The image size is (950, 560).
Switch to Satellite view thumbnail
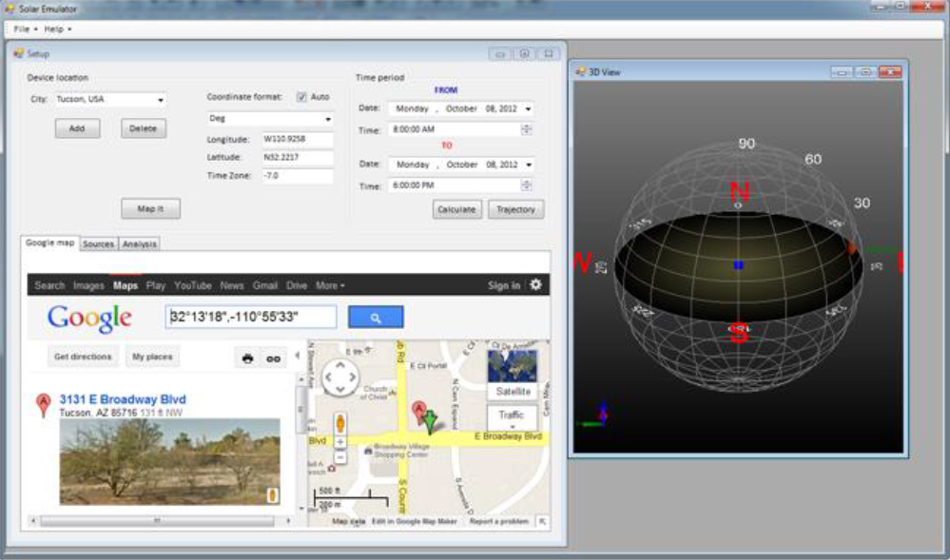tap(513, 374)
